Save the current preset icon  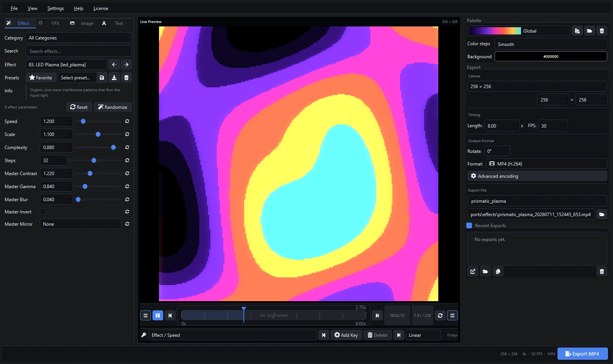pos(102,77)
